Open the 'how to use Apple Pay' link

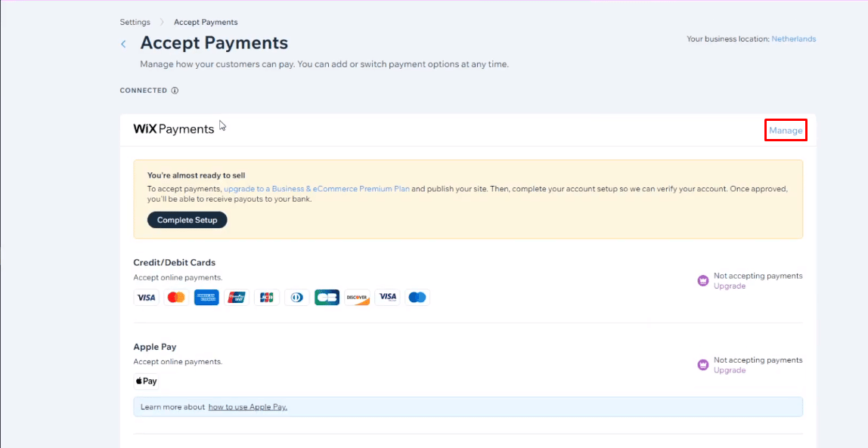click(x=248, y=407)
